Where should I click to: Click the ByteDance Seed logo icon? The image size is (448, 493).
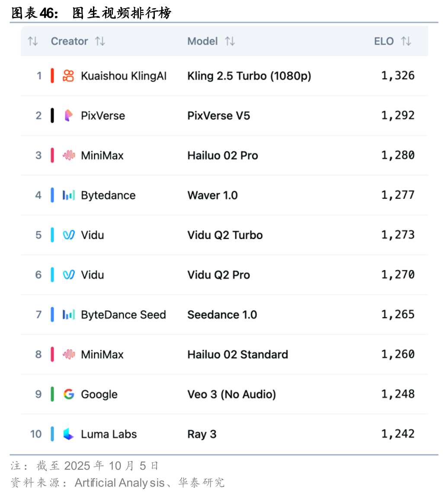click(x=68, y=314)
